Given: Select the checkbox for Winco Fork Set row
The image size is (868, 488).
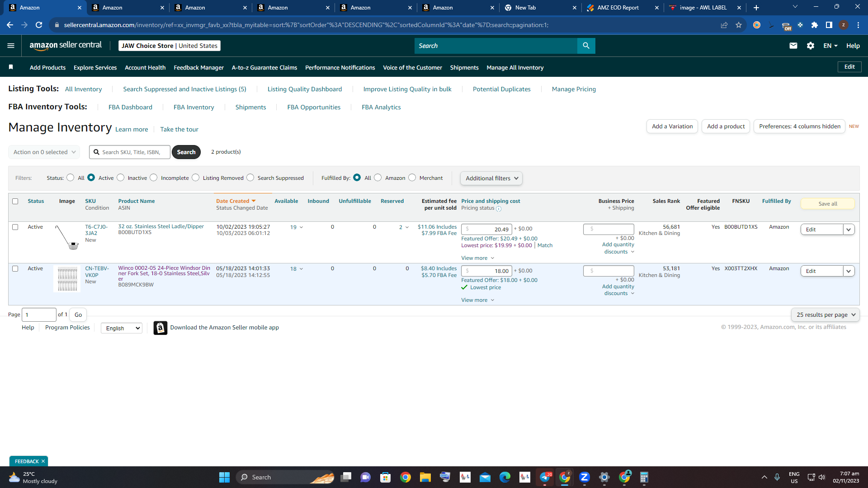Looking at the screenshot, I should (15, 269).
